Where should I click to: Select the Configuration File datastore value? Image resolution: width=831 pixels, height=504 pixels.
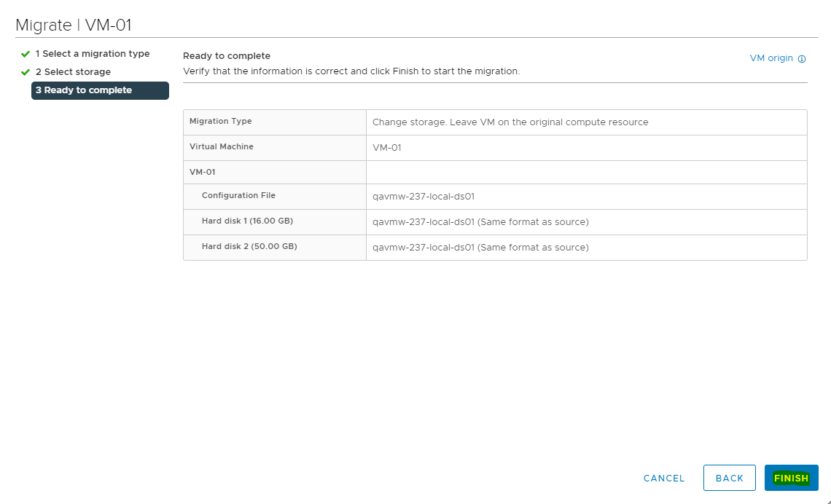(x=424, y=197)
